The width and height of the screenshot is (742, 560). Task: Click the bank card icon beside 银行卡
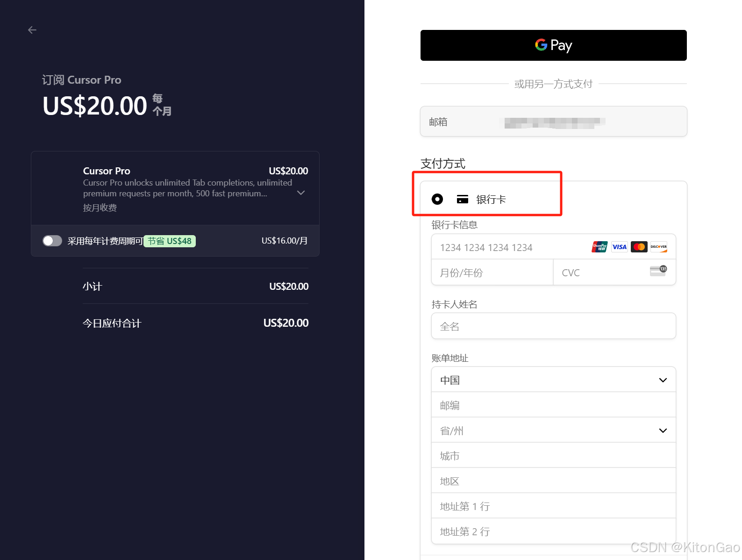(x=463, y=199)
